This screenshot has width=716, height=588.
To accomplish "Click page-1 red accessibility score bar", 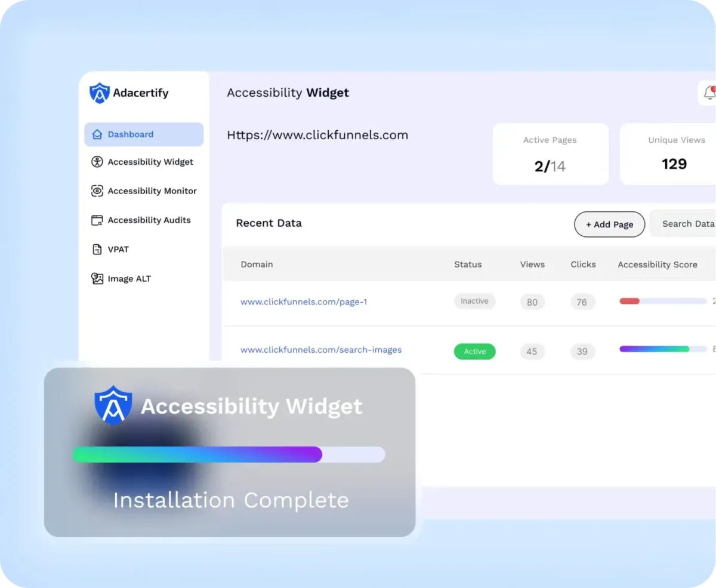I will tap(663, 301).
